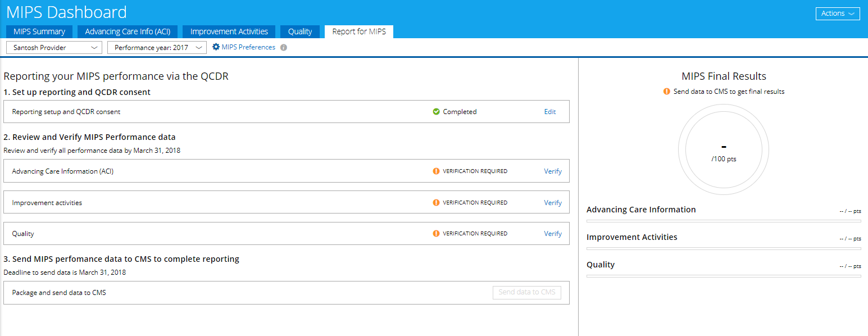Click the Advancing Care Information progress bar
The image size is (868, 336).
[x=724, y=221]
